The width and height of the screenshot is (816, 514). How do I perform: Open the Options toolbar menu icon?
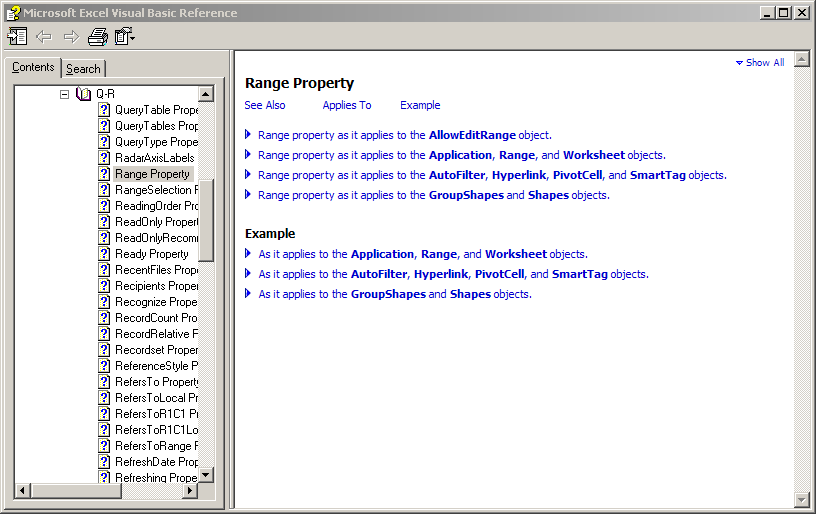coord(125,36)
